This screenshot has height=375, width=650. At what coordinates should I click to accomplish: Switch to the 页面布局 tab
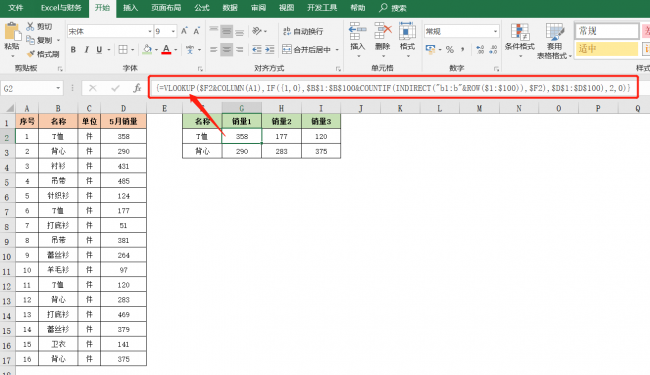point(166,8)
